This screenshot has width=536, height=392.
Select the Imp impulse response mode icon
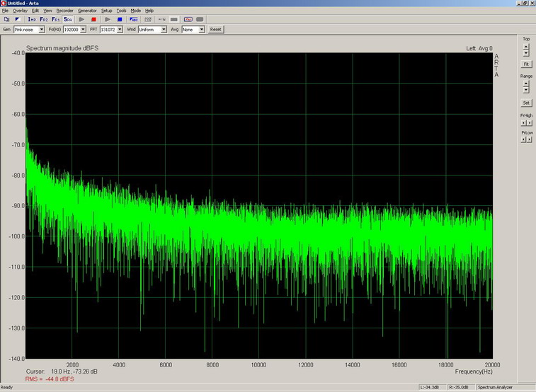coord(31,20)
